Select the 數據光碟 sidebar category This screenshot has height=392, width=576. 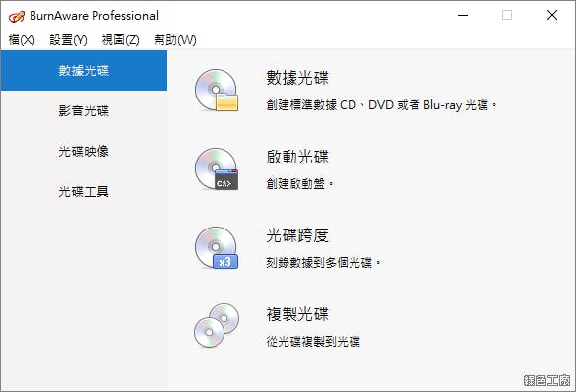click(84, 71)
